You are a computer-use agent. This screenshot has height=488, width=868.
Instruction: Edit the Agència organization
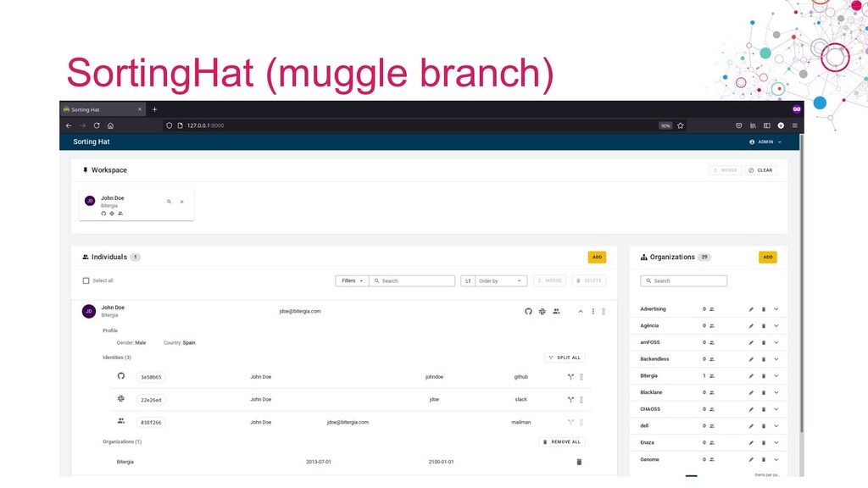tap(751, 326)
